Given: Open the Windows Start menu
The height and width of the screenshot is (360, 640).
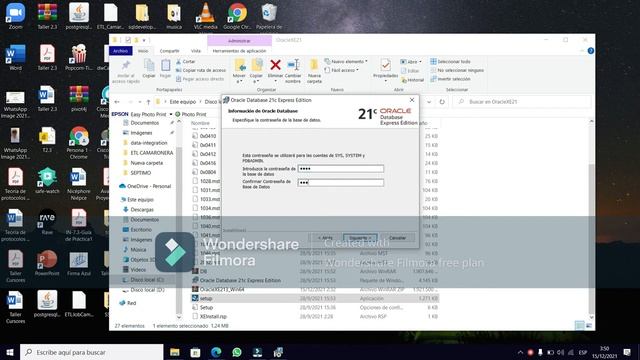Looking at the screenshot, I should click(10, 352).
